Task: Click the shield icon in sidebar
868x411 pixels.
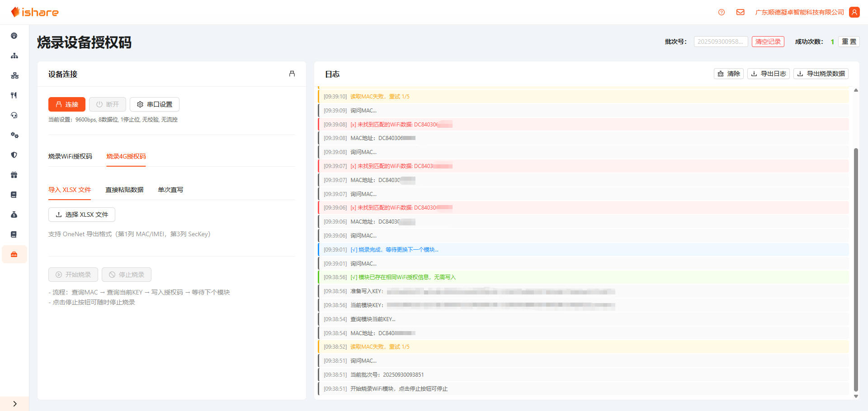Action: (14, 155)
